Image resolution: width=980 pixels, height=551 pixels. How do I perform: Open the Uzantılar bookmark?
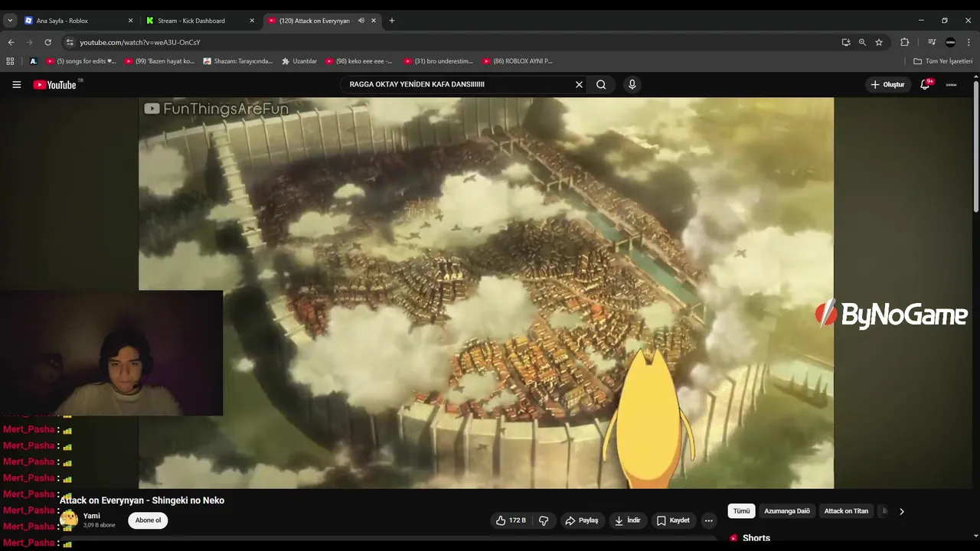(x=299, y=61)
